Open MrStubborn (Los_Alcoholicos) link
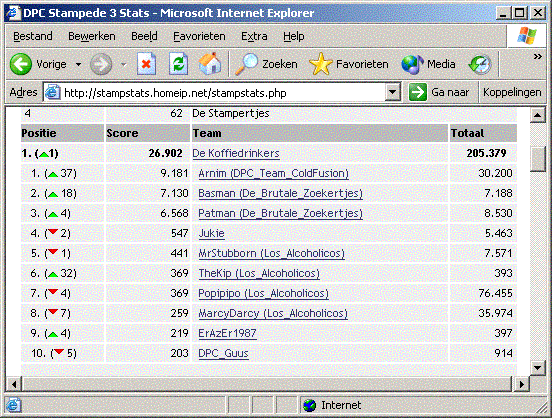 pos(271,253)
